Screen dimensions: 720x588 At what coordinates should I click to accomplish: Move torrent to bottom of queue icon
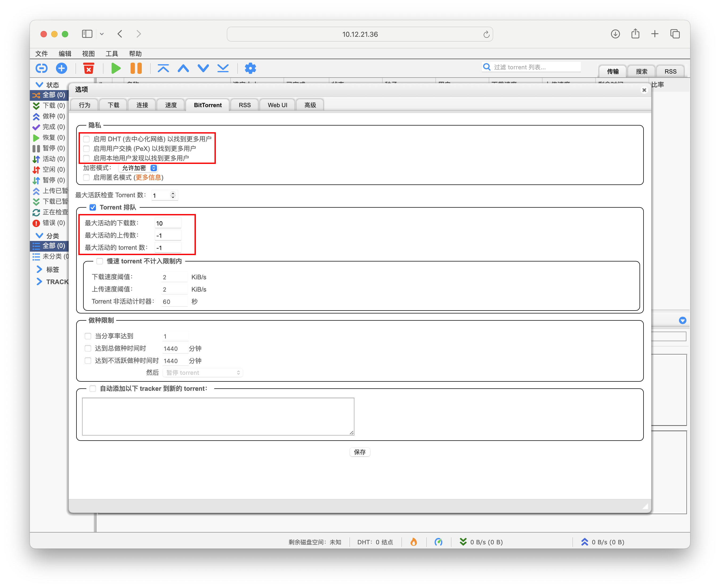pyautogui.click(x=223, y=68)
